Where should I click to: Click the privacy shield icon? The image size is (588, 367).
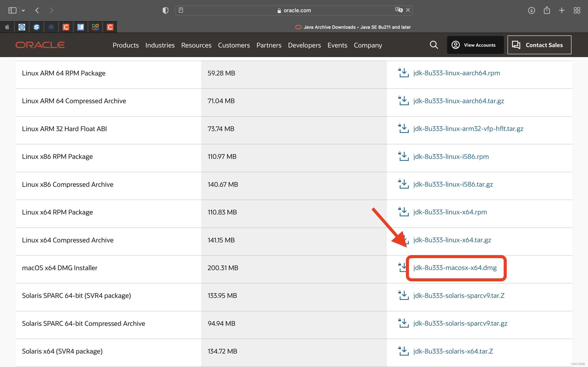click(x=165, y=10)
